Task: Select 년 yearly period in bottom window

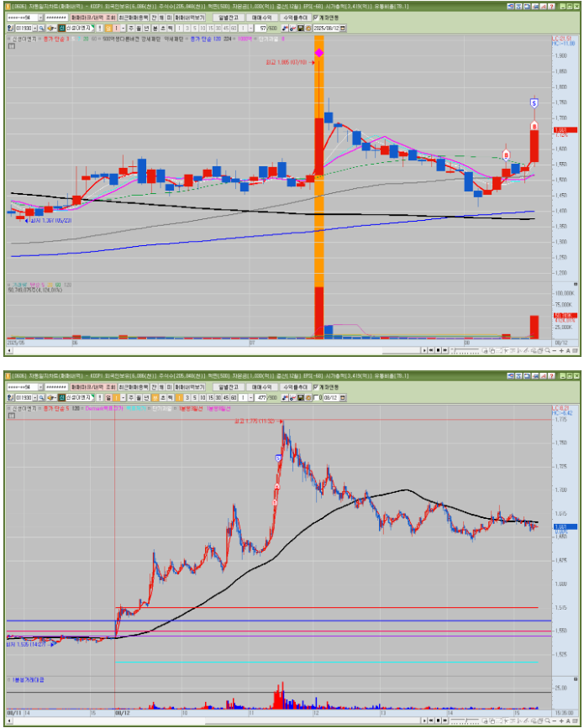Action: (146, 398)
